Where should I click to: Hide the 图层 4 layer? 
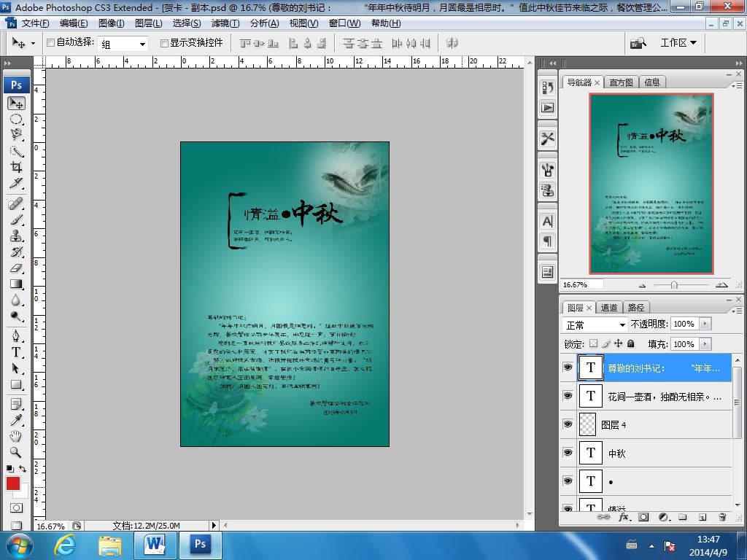tap(568, 424)
